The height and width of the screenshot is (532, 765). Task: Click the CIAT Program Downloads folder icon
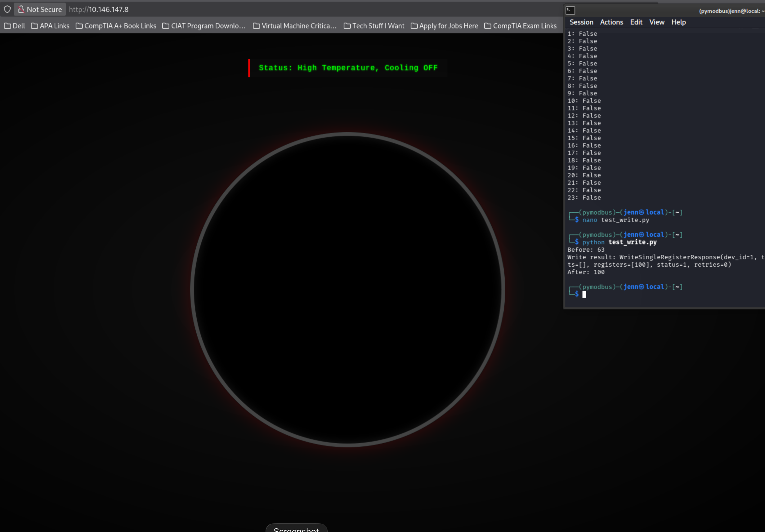pyautogui.click(x=166, y=26)
